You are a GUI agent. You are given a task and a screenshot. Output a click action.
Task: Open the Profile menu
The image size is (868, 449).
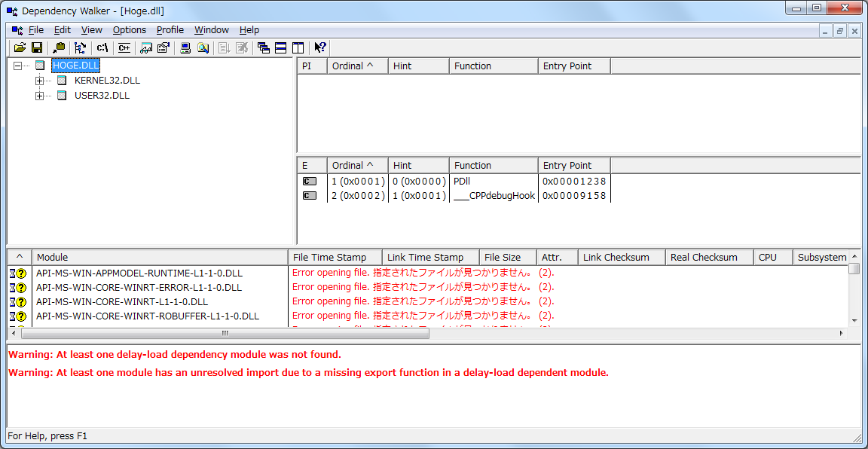pos(170,30)
